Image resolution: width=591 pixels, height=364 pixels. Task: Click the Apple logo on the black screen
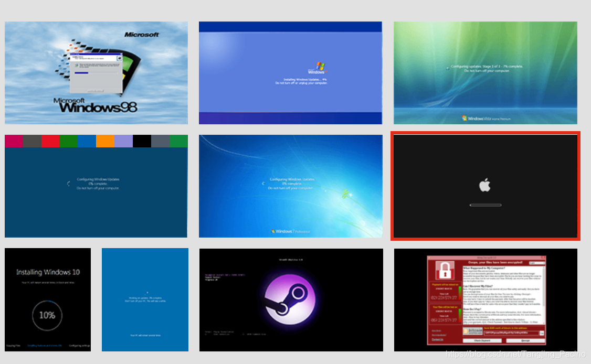(x=485, y=185)
